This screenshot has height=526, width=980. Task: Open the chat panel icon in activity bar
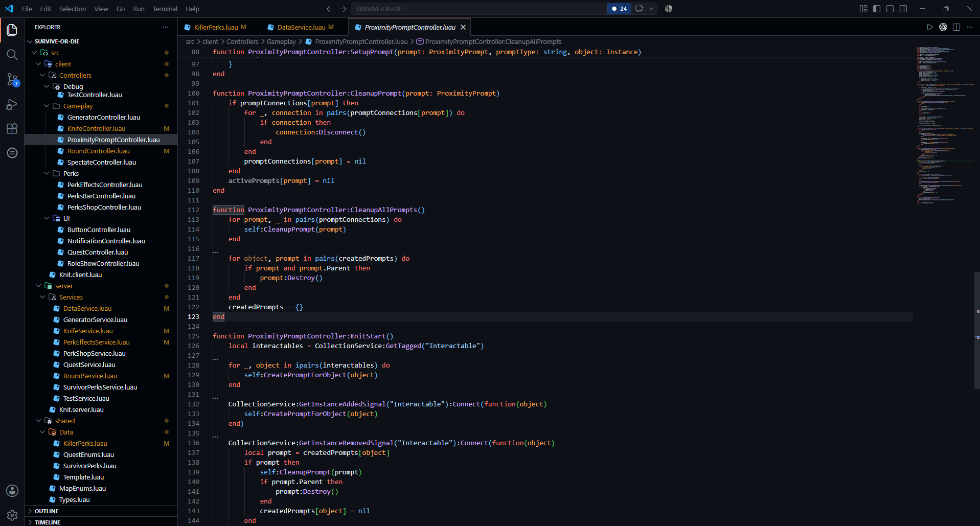(12, 153)
